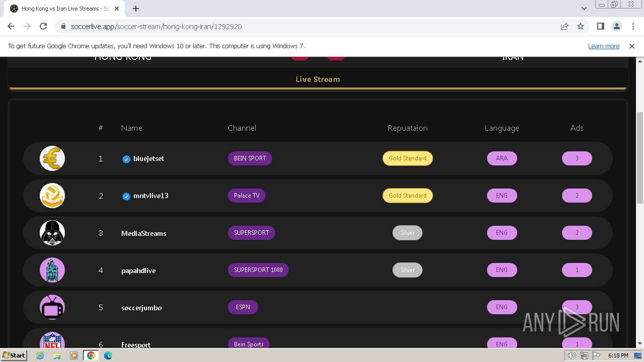This screenshot has height=362, width=644.
Task: View site information lock icon
Action: pyautogui.click(x=63, y=26)
